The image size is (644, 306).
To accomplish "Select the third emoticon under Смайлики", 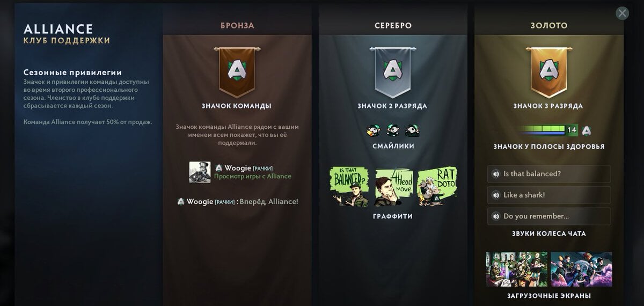I will pyautogui.click(x=412, y=130).
